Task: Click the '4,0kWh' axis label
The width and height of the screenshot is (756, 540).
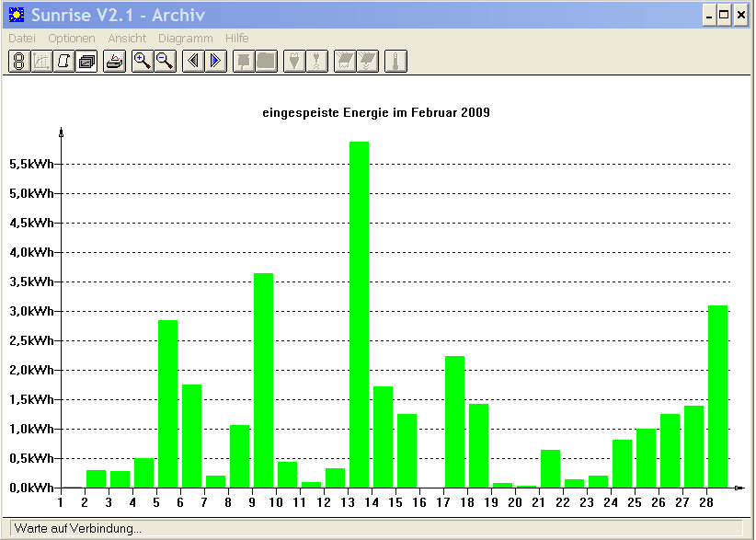Action: 32,252
